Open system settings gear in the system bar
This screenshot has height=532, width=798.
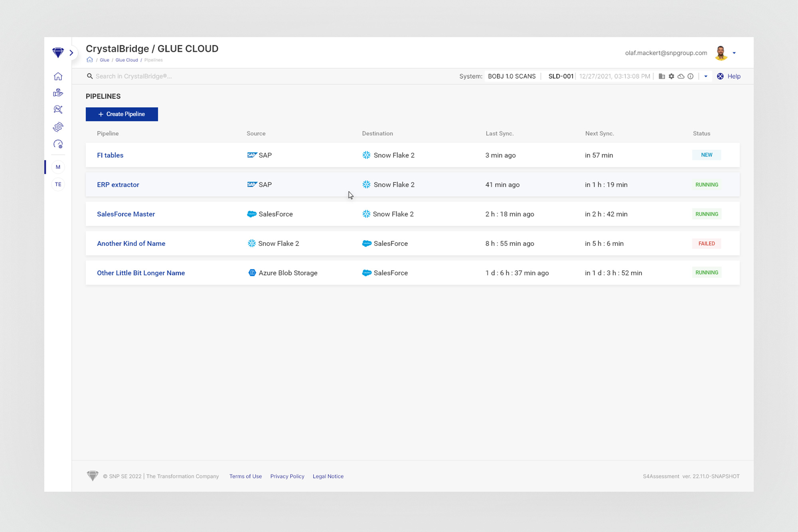tap(672, 76)
